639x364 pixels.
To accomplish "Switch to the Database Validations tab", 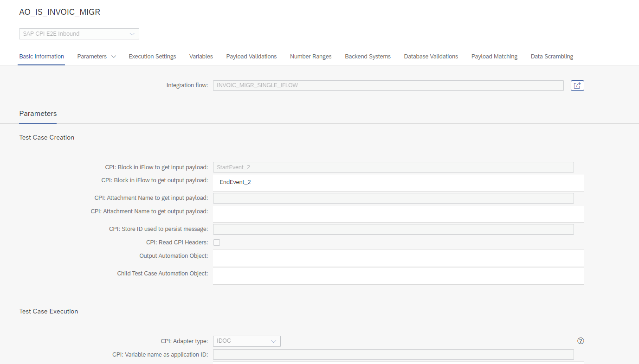I will 431,57.
